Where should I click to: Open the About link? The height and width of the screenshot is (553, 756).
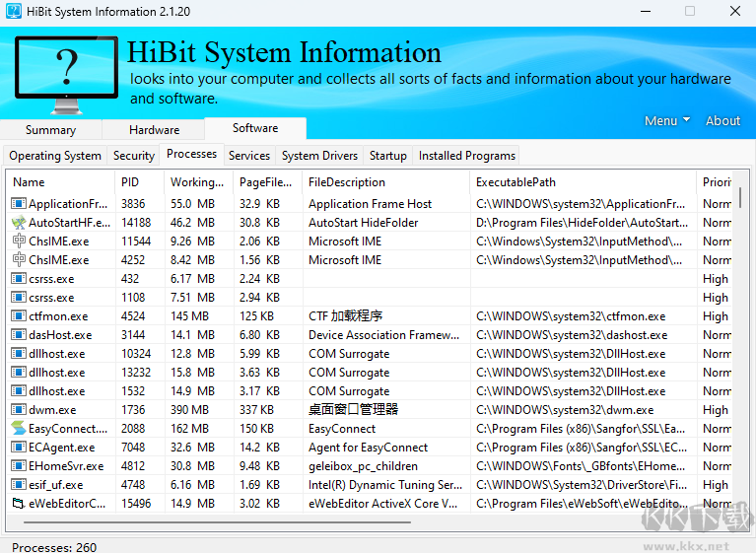[x=722, y=120]
